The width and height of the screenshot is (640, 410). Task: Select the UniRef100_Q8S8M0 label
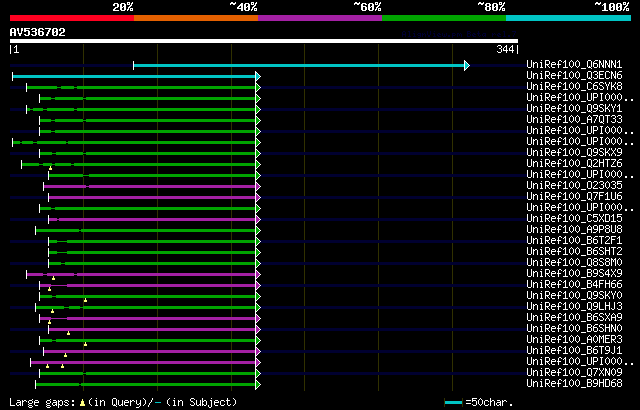(574, 263)
